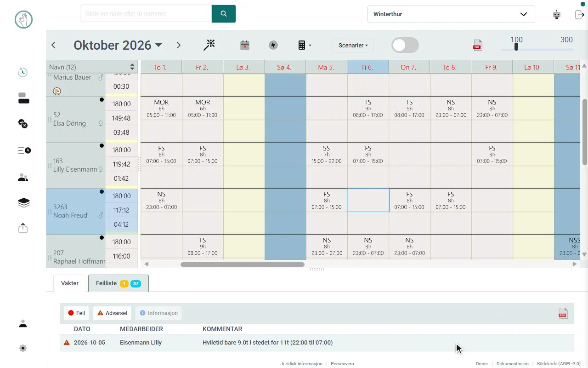The image size is (588, 368).
Task: Switch to the Vakter tab
Action: (70, 283)
